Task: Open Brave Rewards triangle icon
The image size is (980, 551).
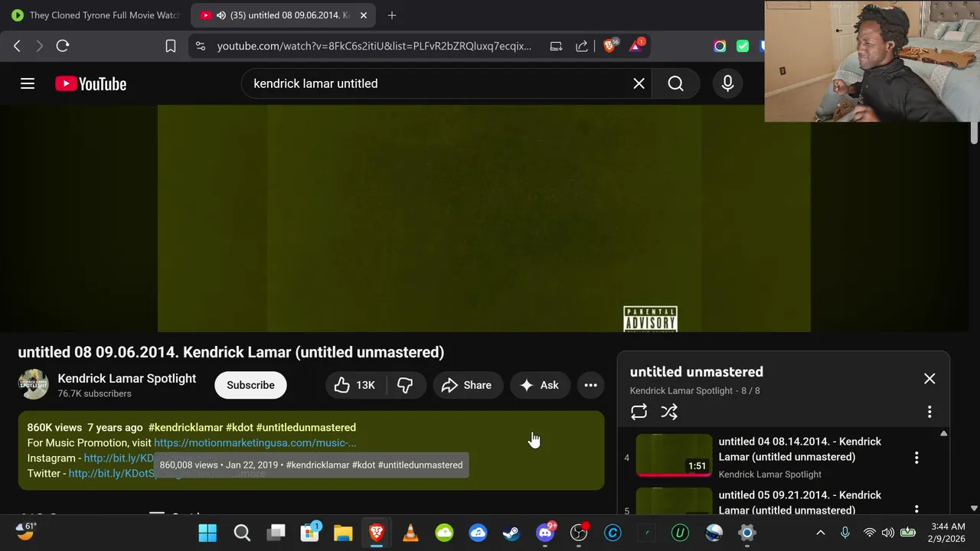Action: [636, 46]
